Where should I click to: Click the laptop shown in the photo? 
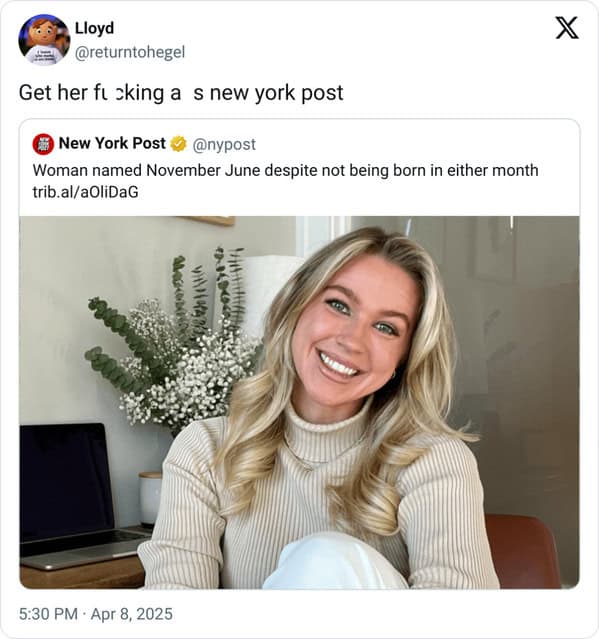click(x=77, y=495)
